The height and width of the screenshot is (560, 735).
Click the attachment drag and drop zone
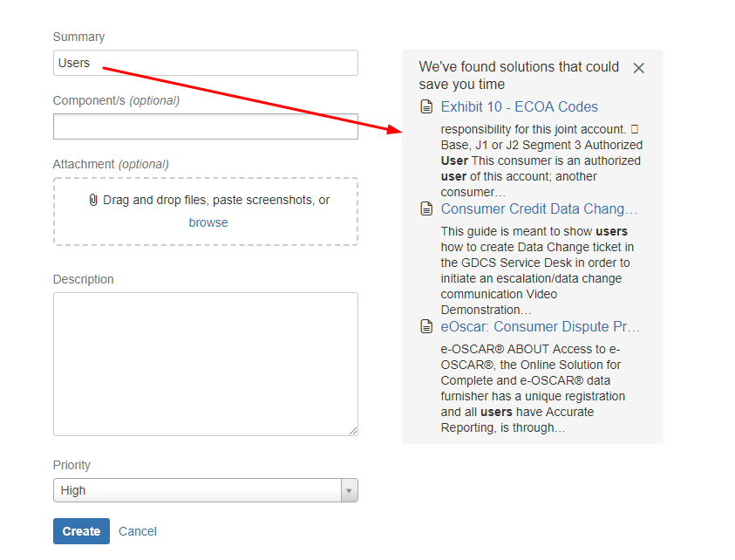(x=205, y=211)
